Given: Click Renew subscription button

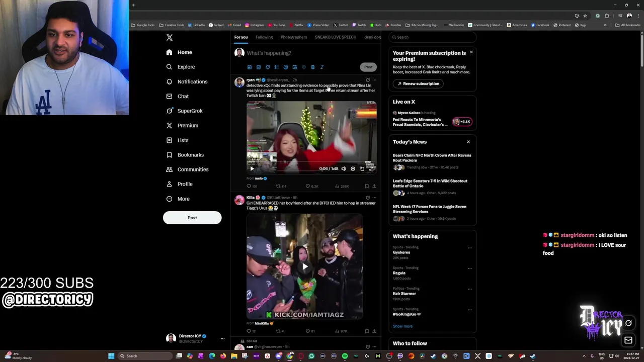Looking at the screenshot, I should point(418,83).
